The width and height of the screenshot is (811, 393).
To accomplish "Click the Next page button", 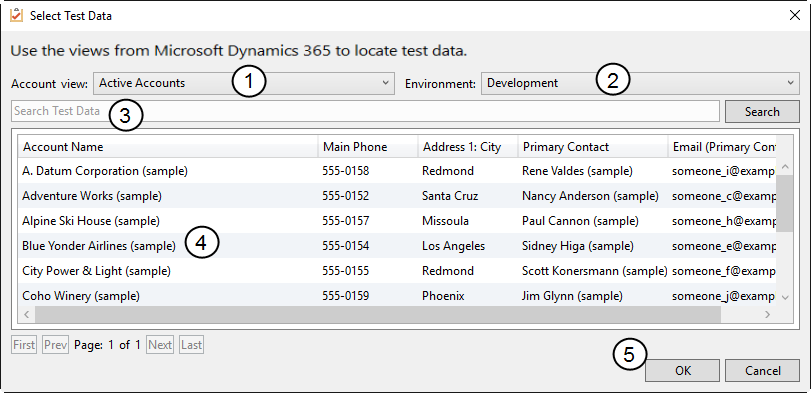I will (160, 345).
